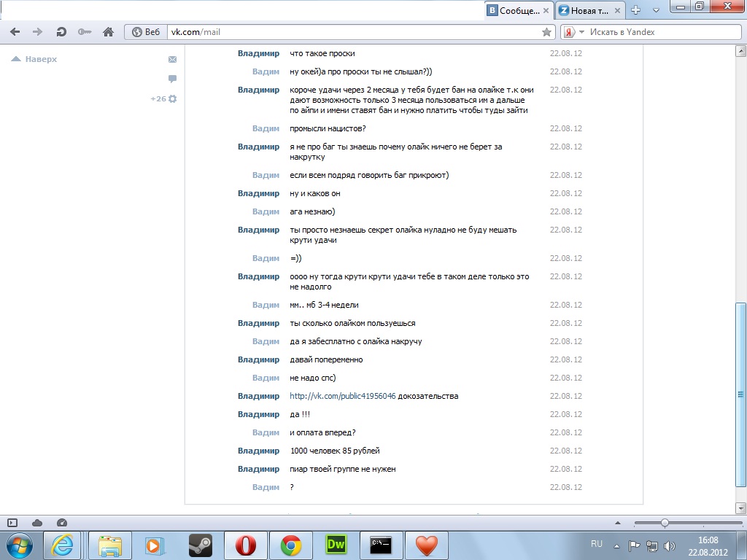Click the vertical scrollbar thumb
Viewport: 747px width, 560px height.
click(x=741, y=394)
